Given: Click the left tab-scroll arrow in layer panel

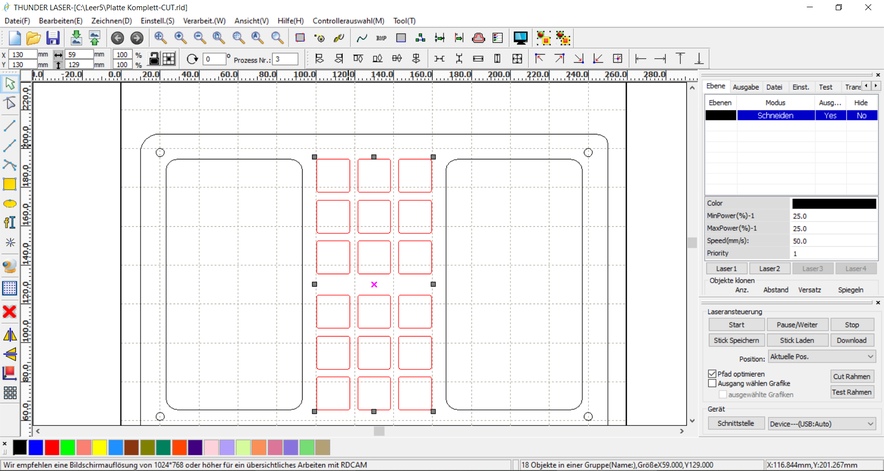Looking at the screenshot, I should coord(867,86).
